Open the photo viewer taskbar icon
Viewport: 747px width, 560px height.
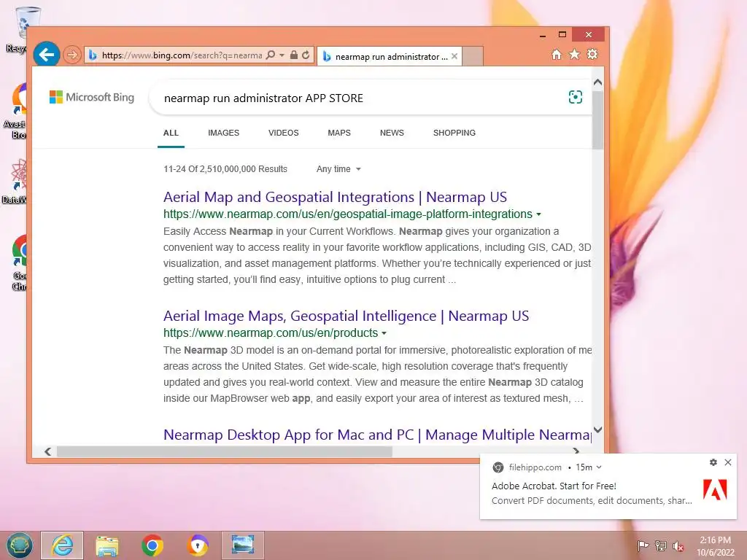[x=242, y=545]
